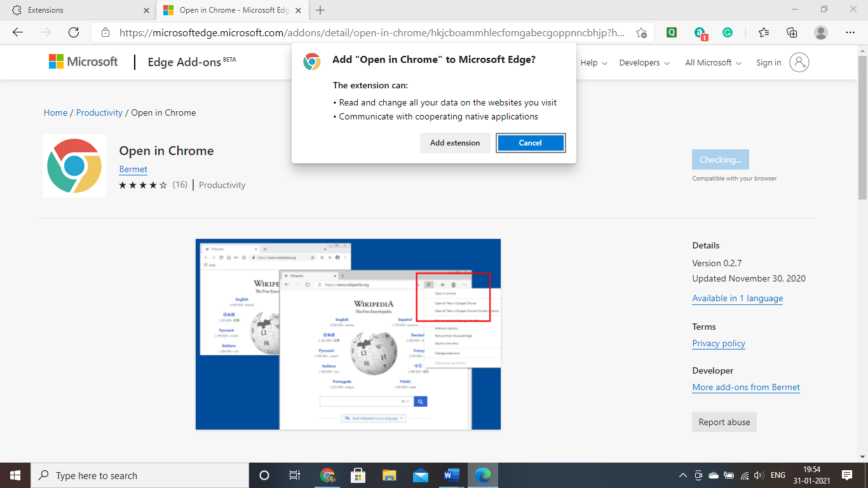Open Mail app from taskbar
The image size is (868, 488).
click(420, 475)
